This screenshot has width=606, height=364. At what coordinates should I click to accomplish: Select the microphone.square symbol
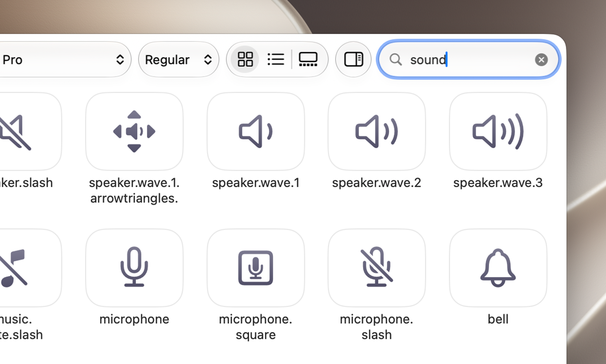click(256, 268)
